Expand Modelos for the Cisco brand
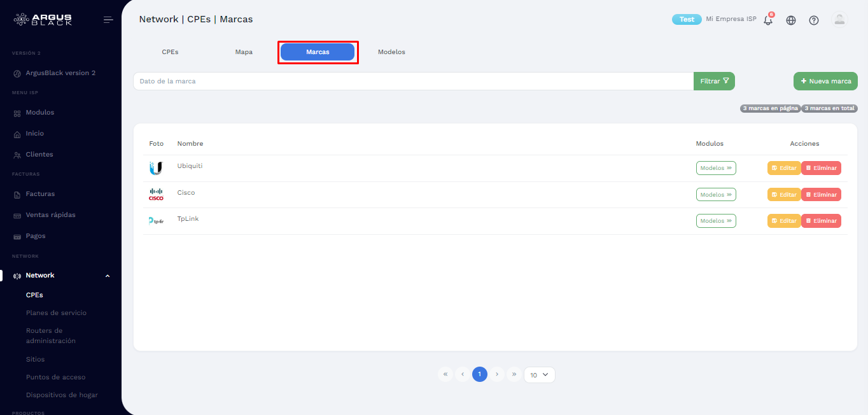 (x=716, y=194)
